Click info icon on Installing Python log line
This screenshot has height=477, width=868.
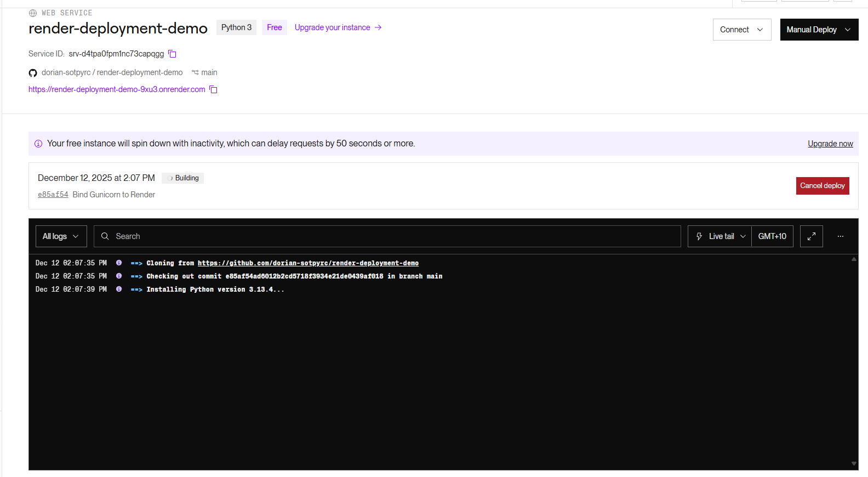[x=119, y=289]
